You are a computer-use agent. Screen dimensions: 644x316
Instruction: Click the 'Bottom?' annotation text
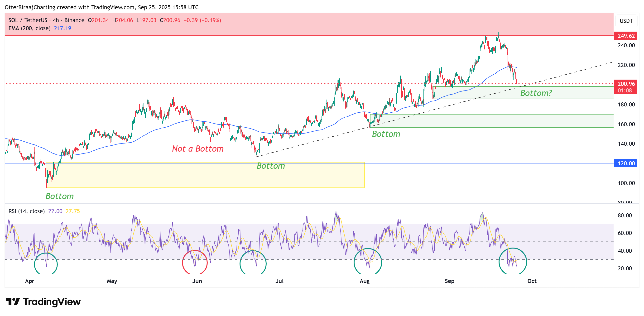pos(536,93)
